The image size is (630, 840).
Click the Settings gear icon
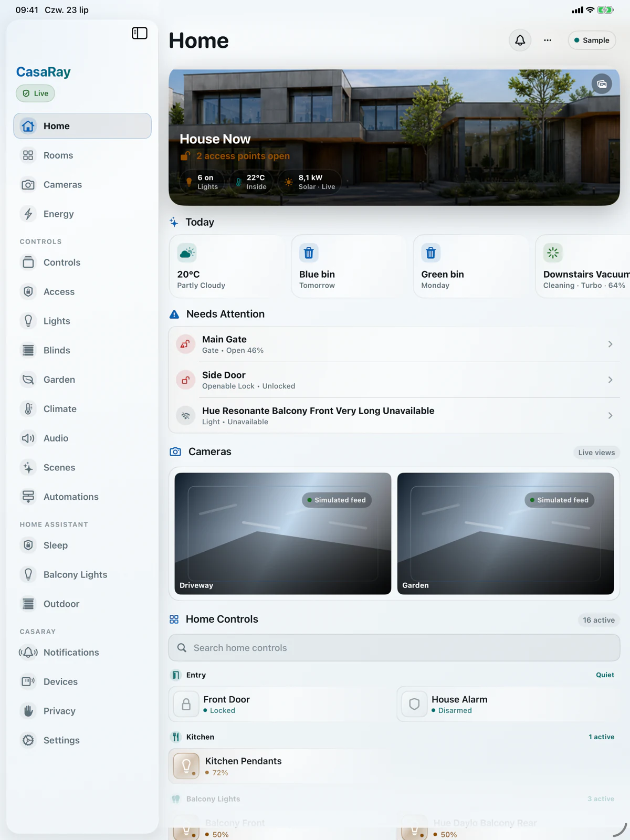(x=28, y=741)
